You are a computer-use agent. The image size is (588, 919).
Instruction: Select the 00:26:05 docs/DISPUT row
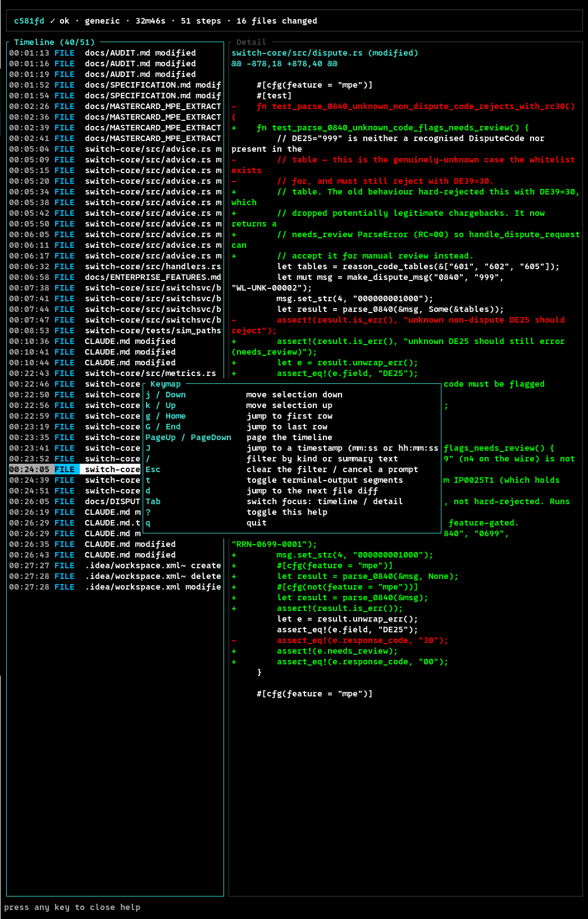(x=75, y=501)
